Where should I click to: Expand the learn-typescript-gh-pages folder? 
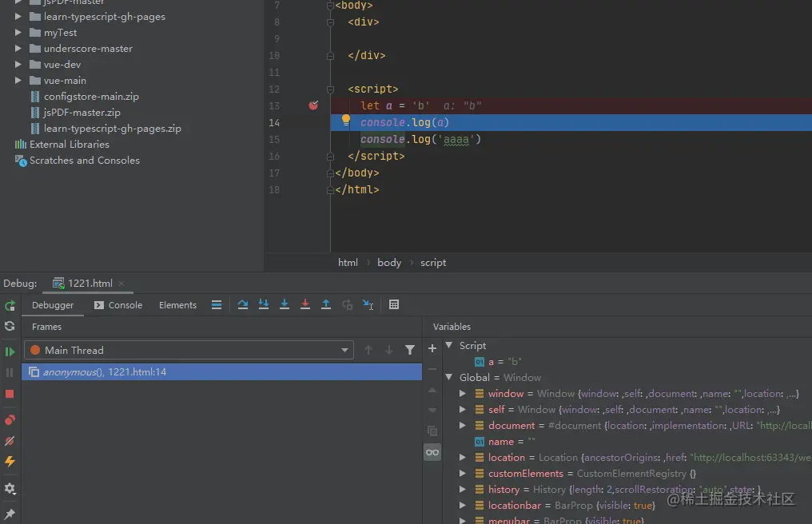[18, 17]
